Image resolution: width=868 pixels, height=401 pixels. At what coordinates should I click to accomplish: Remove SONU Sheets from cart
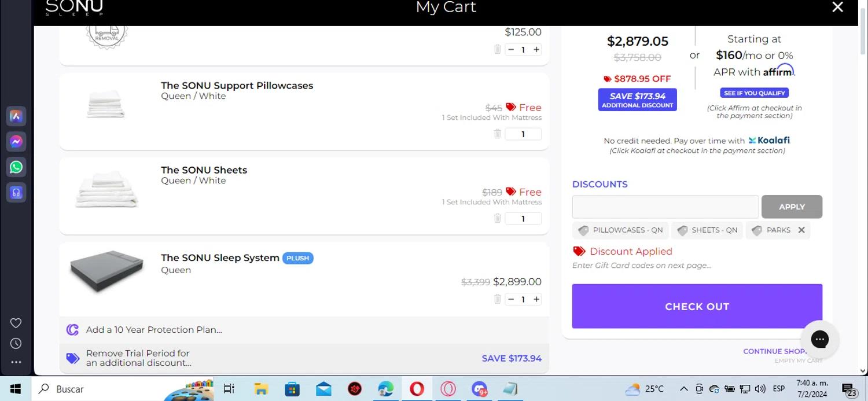[x=497, y=218]
